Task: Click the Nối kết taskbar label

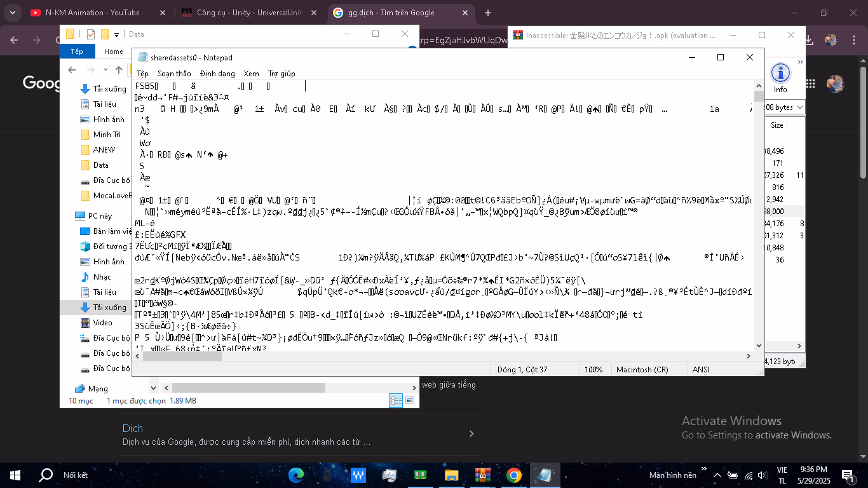Action: 76,475
